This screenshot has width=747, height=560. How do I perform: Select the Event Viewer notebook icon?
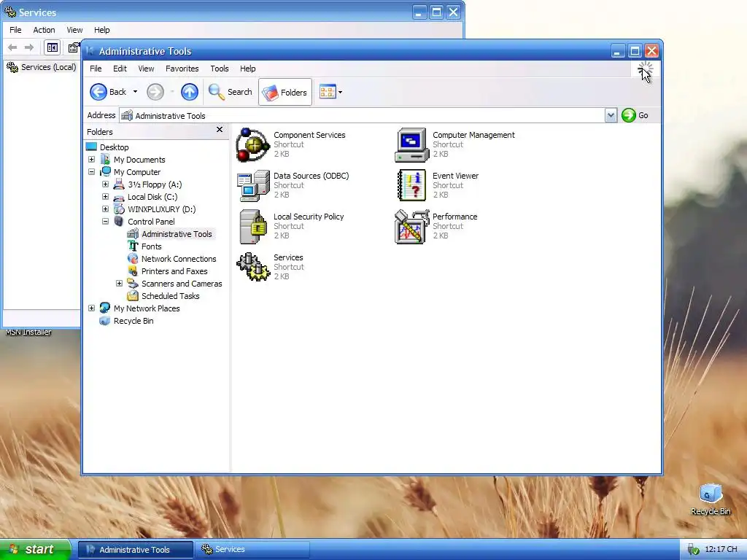pos(411,186)
